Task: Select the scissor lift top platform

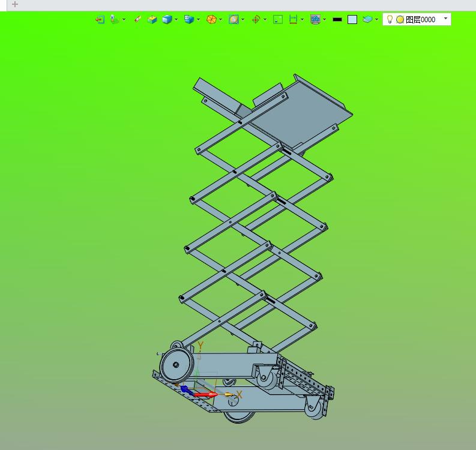Action: 301,114
